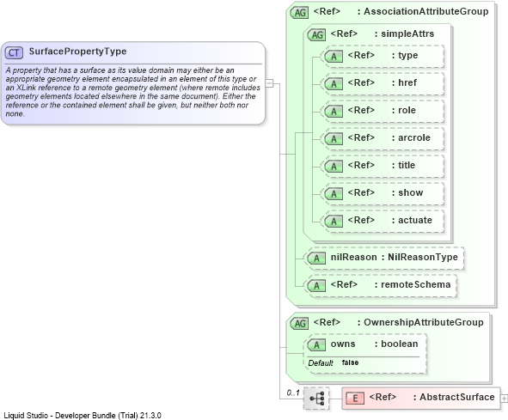Click the A icon beside title attribute
This screenshot has height=420, width=508.
tap(334, 167)
